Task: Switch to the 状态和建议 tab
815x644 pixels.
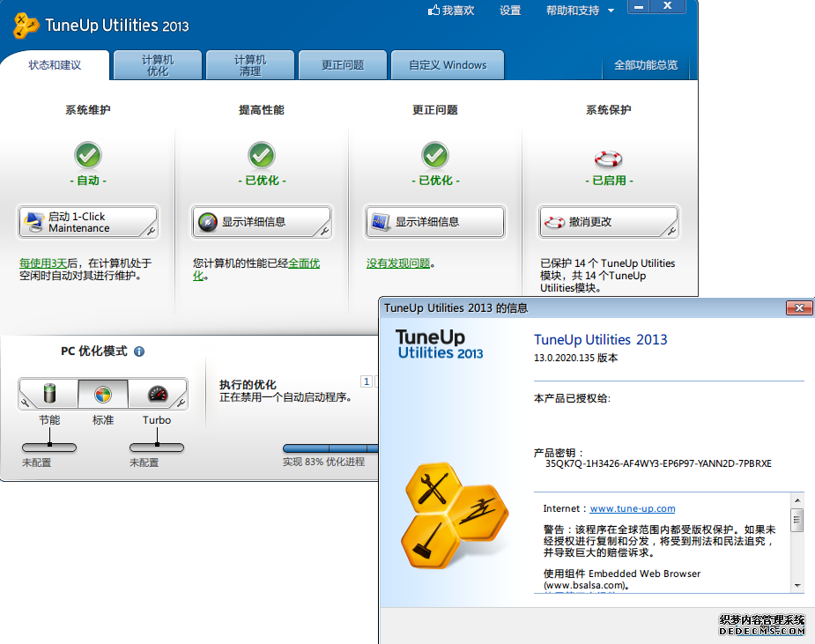Action: pos(55,65)
